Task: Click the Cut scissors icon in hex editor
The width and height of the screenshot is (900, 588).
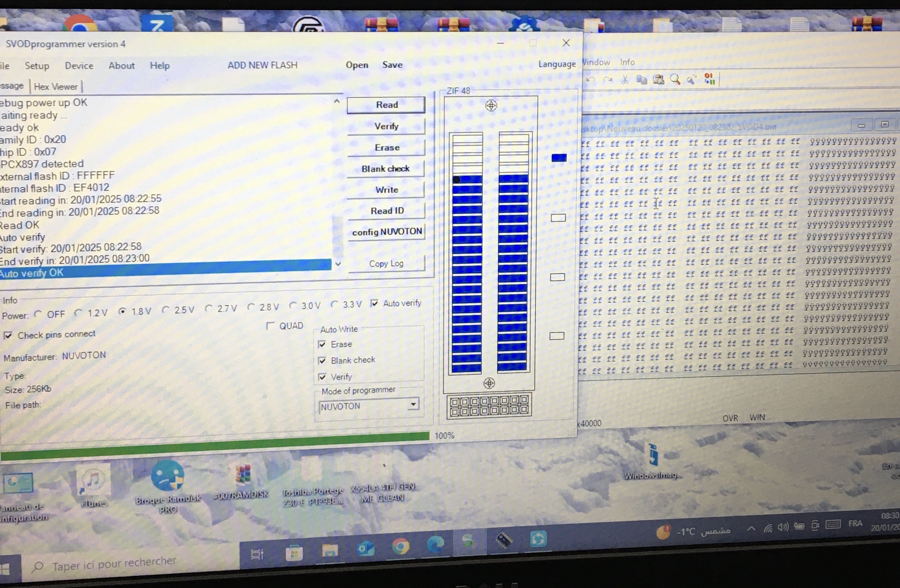Action: pos(625,80)
